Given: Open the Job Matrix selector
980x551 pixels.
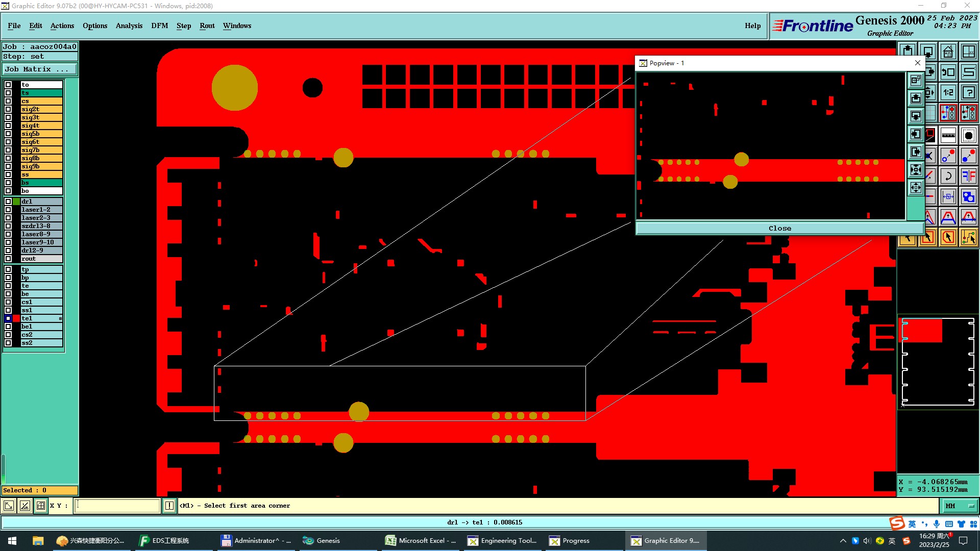Looking at the screenshot, I should coord(40,69).
